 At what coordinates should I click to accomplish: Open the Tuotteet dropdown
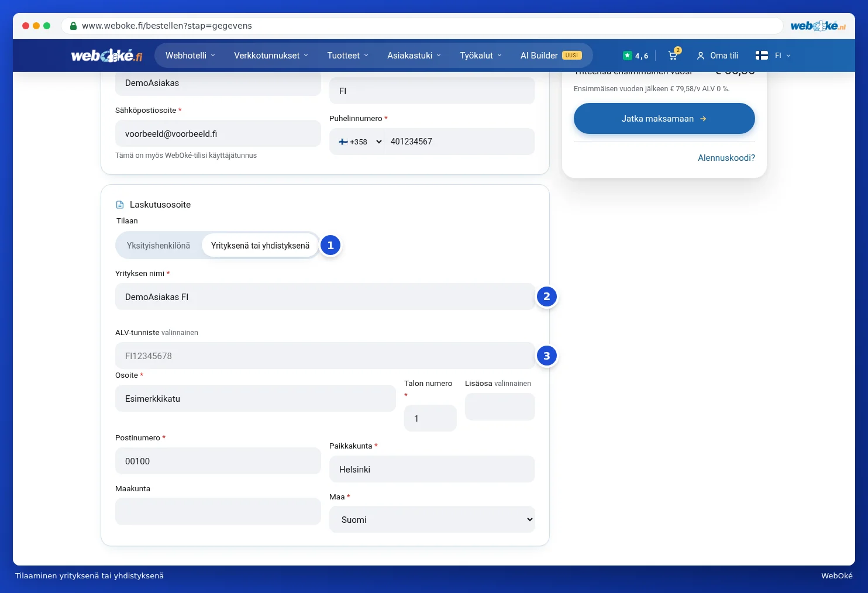[x=348, y=56]
